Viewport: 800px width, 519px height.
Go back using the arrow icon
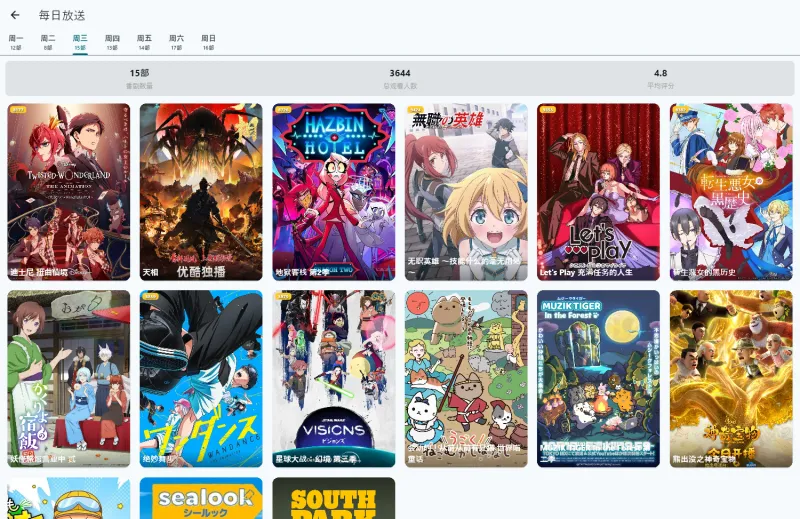(15, 15)
